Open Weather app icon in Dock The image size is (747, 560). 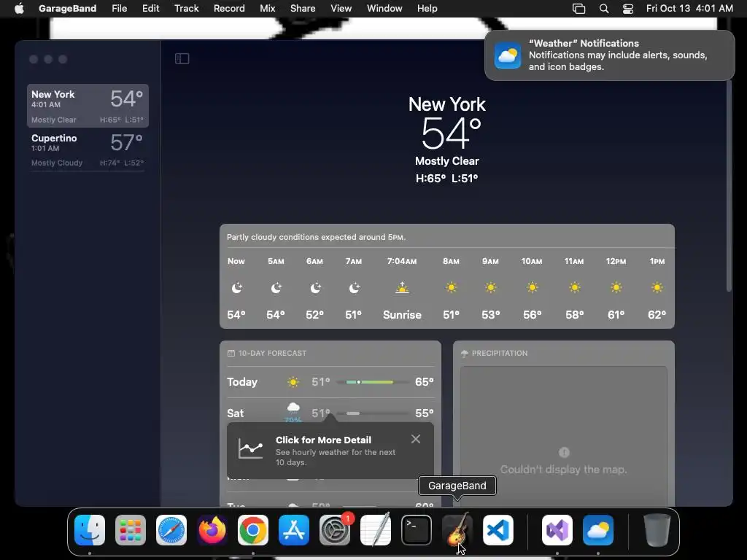(598, 530)
